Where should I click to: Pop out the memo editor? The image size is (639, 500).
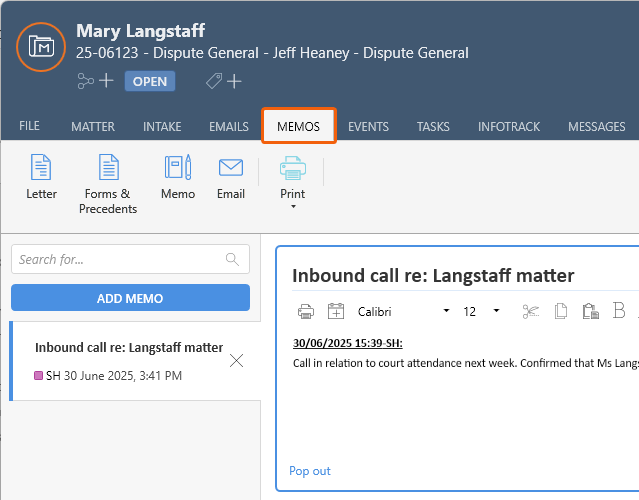pyautogui.click(x=310, y=471)
